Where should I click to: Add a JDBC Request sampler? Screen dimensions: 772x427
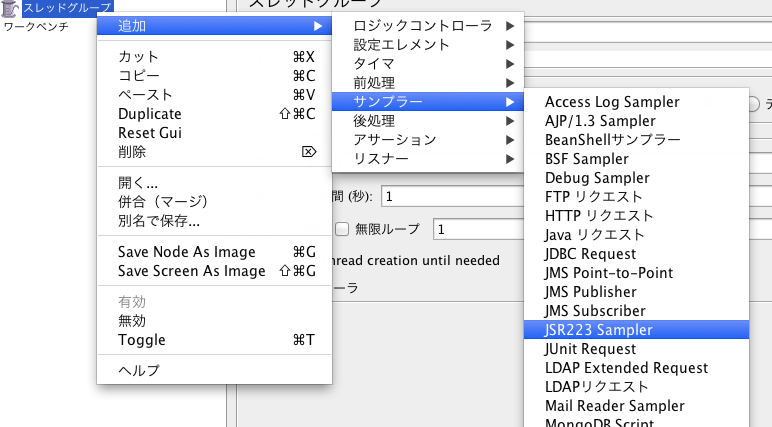pos(637,254)
